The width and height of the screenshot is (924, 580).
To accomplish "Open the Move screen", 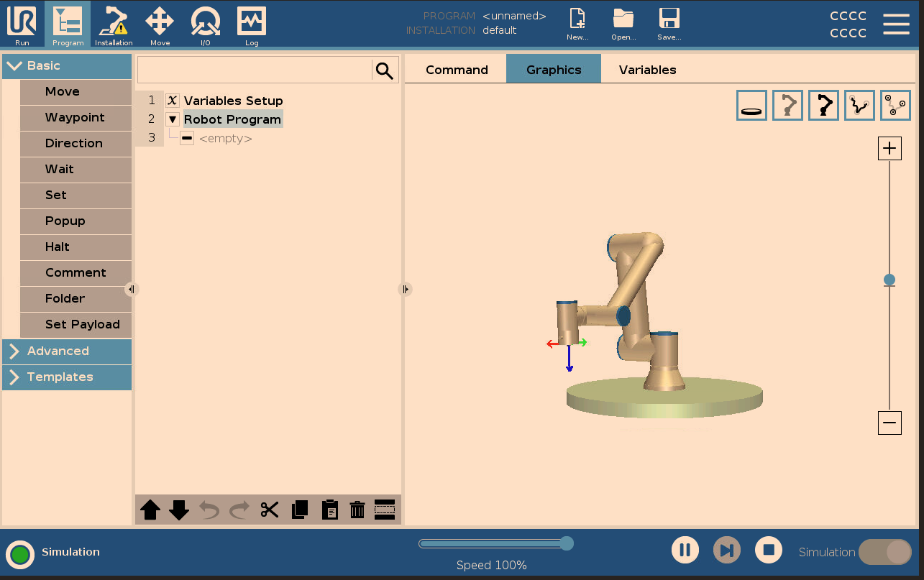I will point(160,24).
